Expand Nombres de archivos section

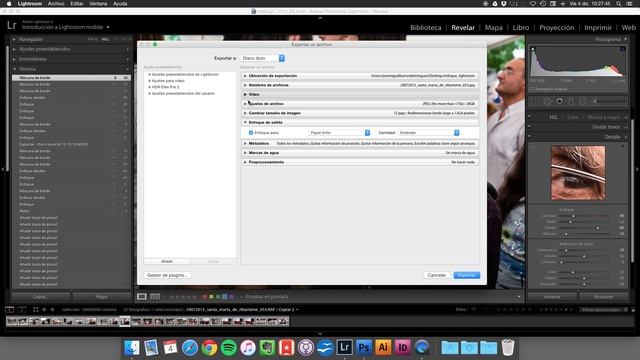click(245, 85)
